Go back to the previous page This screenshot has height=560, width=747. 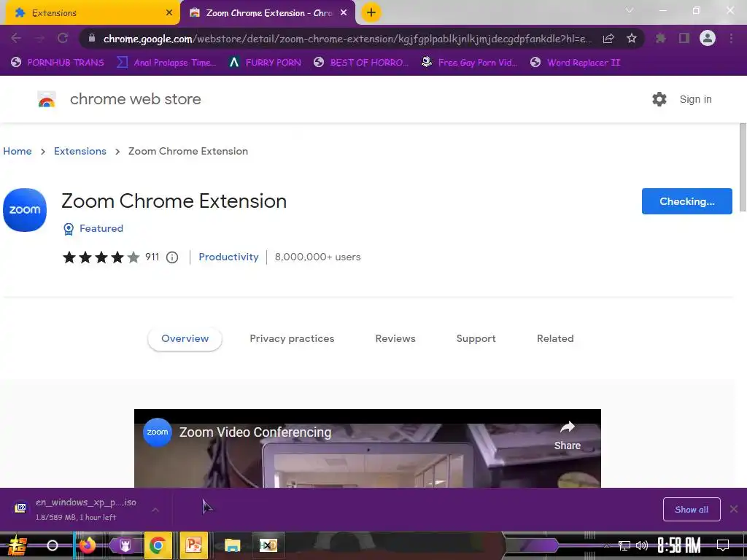point(16,38)
